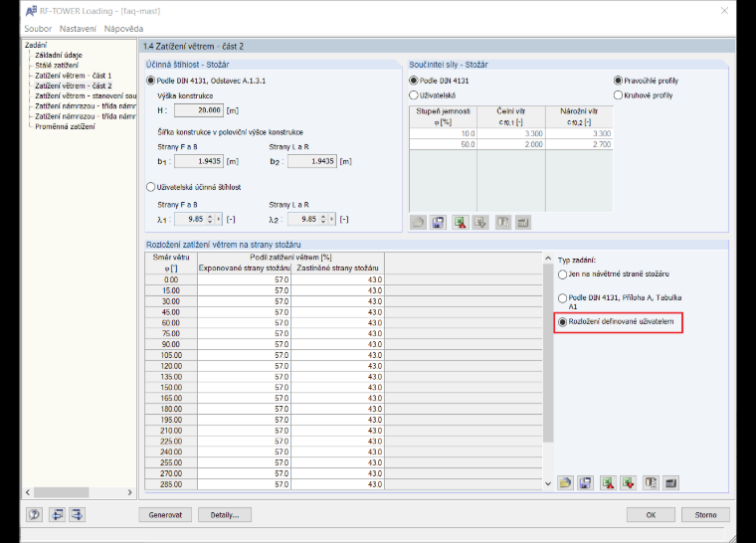The image size is (756, 543).
Task: Open saved wind distribution with the folder icon
Action: tap(566, 482)
